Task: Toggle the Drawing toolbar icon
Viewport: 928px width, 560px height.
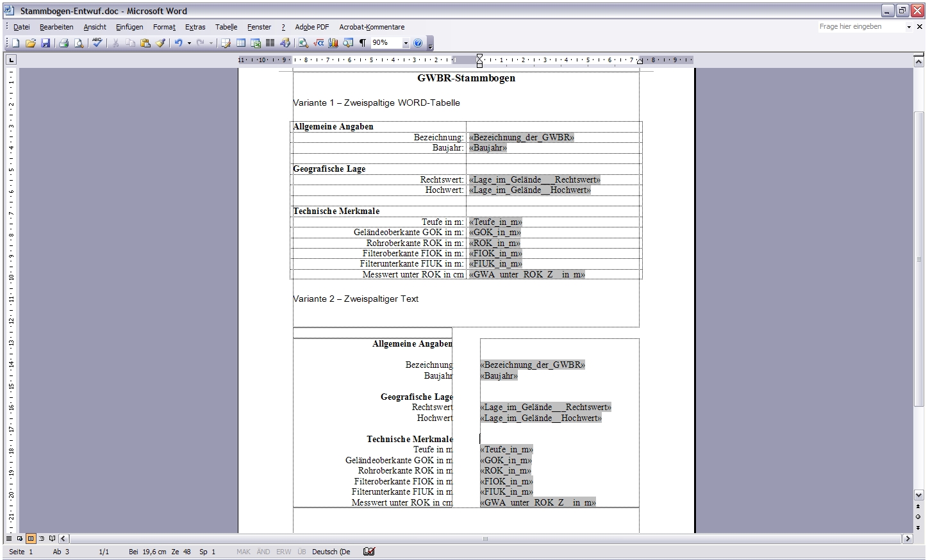Action: (285, 43)
